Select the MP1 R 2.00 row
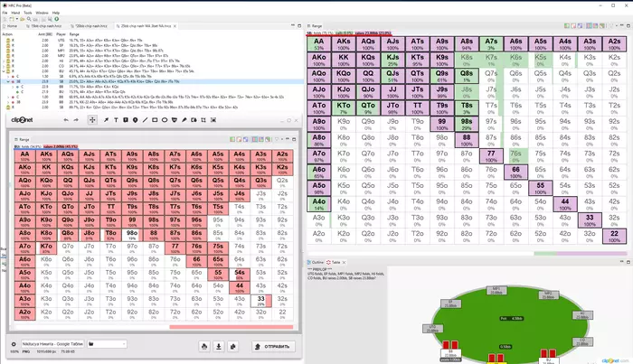633x364 pixels. (x=153, y=51)
